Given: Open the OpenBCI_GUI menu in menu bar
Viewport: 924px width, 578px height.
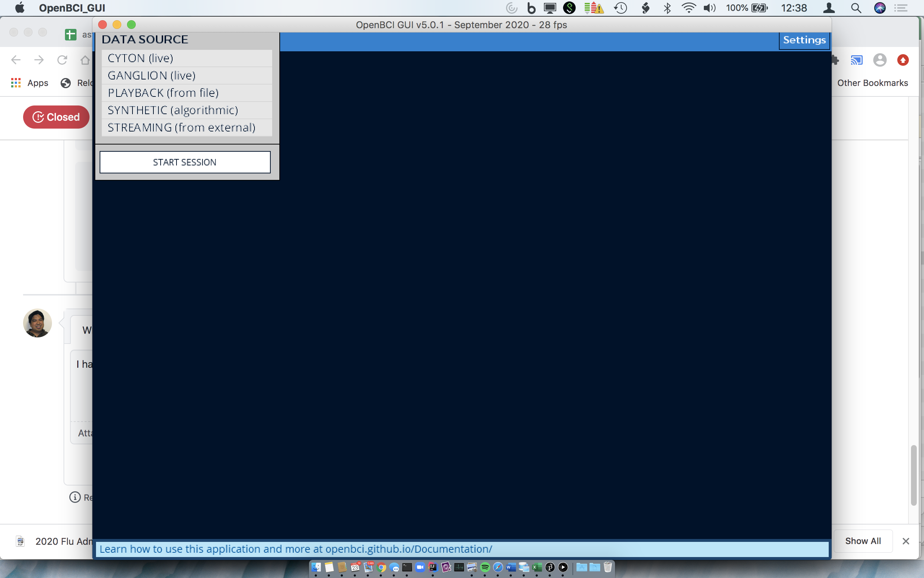Looking at the screenshot, I should click(x=72, y=8).
